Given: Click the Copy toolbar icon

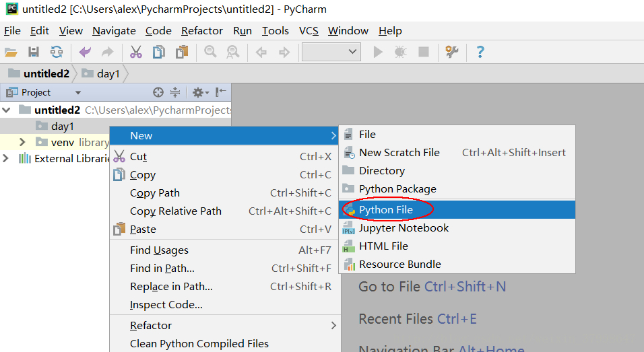Looking at the screenshot, I should point(158,52).
